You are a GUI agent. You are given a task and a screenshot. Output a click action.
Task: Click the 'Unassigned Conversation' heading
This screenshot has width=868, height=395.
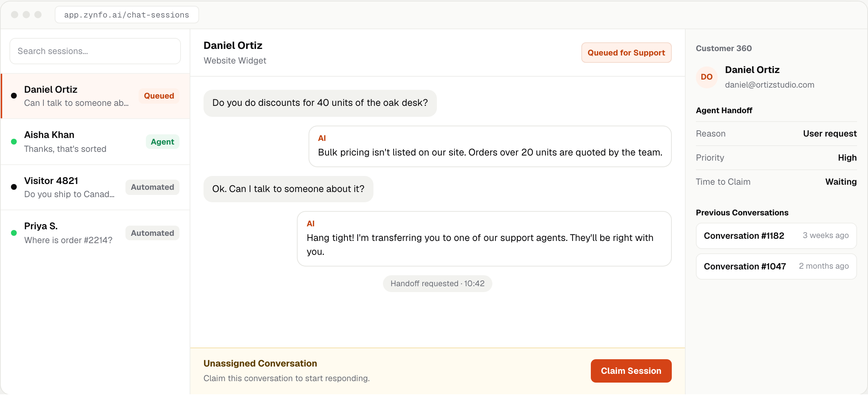click(260, 364)
